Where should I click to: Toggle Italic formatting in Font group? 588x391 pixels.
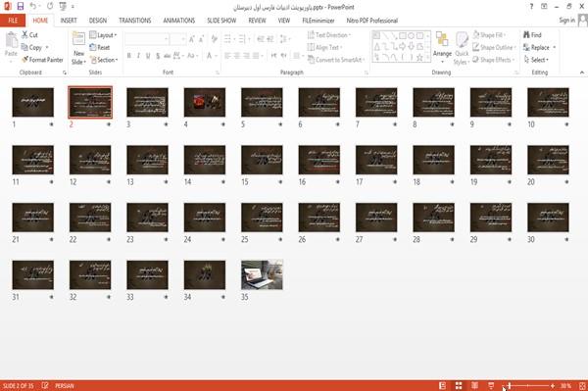click(x=138, y=56)
